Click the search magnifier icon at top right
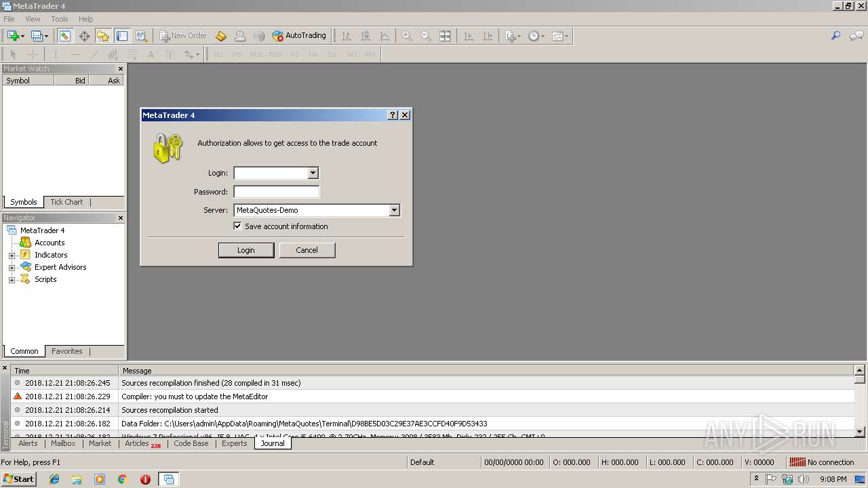868x488 pixels. [x=835, y=36]
